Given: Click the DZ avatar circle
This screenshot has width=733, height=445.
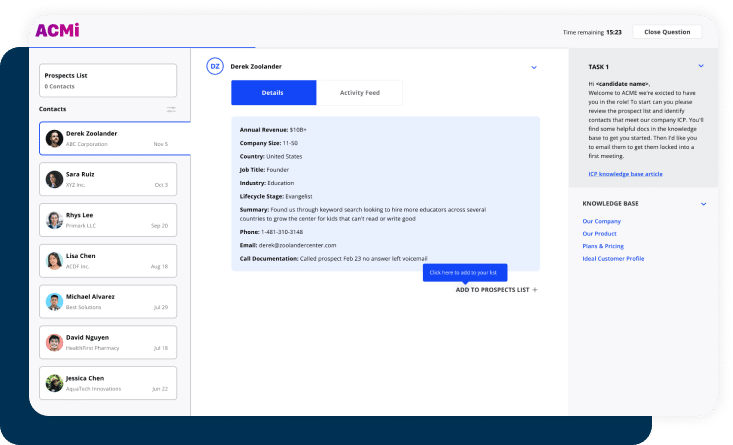Looking at the screenshot, I should pyautogui.click(x=215, y=66).
